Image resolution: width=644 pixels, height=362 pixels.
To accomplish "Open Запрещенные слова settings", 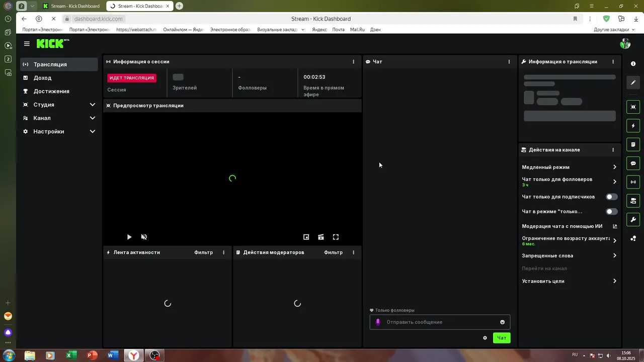I will pos(569,255).
